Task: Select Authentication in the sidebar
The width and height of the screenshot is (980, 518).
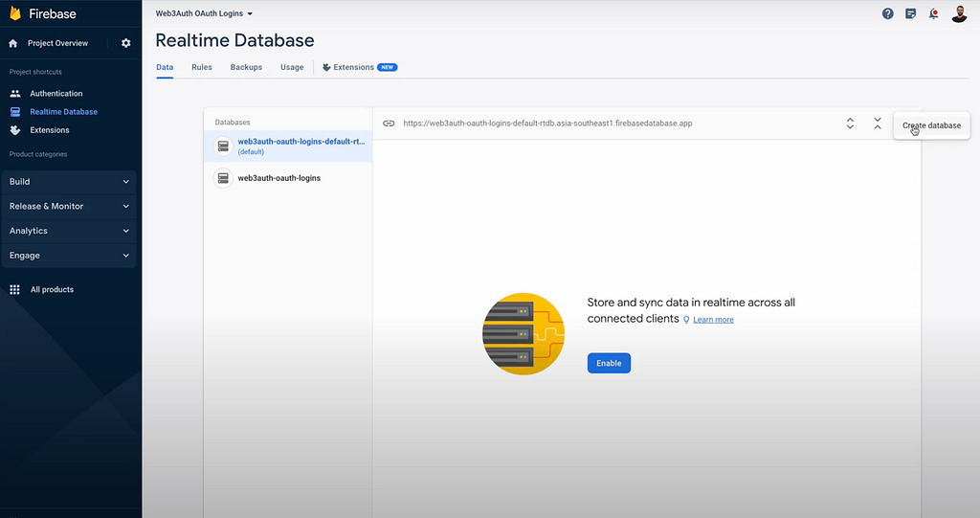Action: [56, 93]
